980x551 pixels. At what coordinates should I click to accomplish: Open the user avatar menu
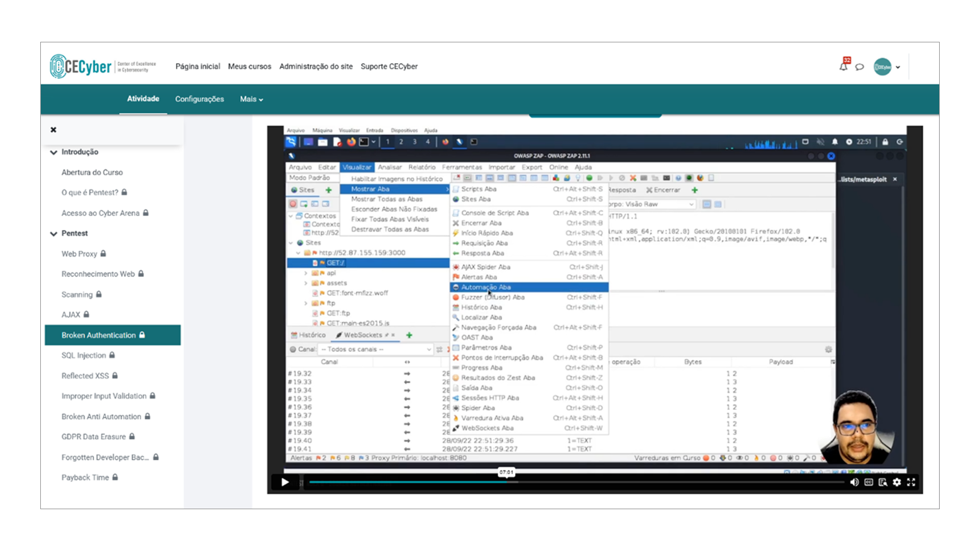coord(887,66)
